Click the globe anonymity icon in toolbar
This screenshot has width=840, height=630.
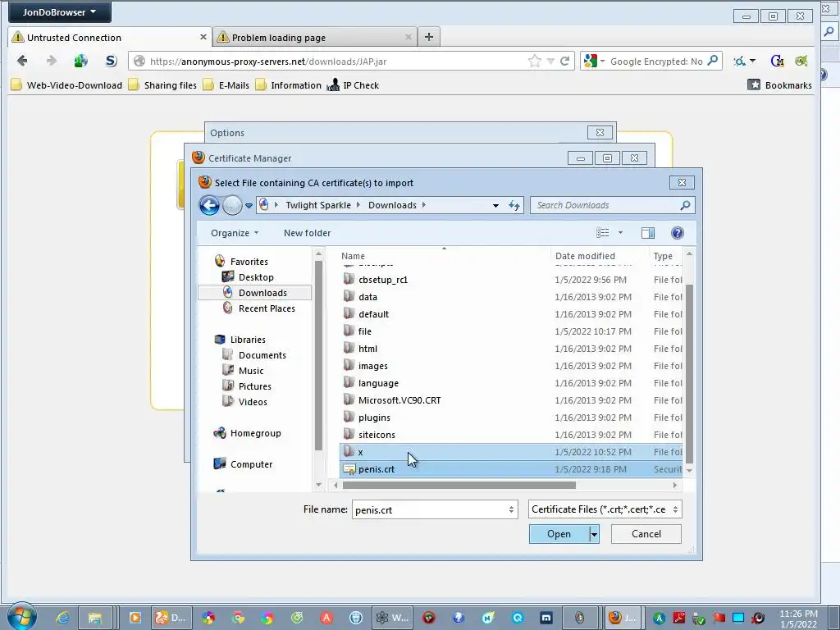tap(81, 61)
